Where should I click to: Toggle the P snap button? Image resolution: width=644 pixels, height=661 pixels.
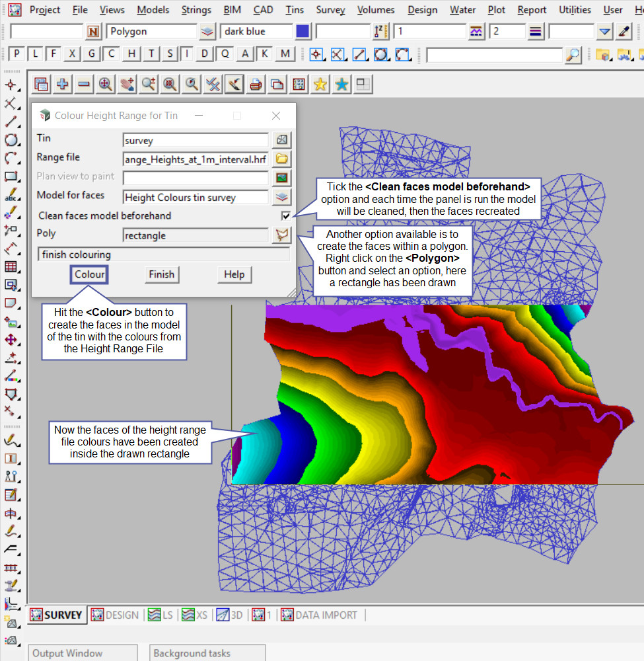16,54
